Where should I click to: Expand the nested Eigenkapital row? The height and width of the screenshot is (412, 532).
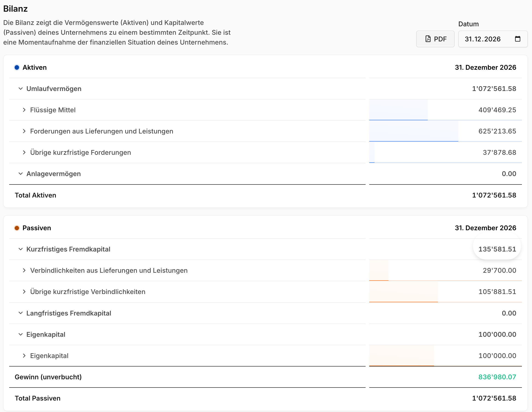24,356
